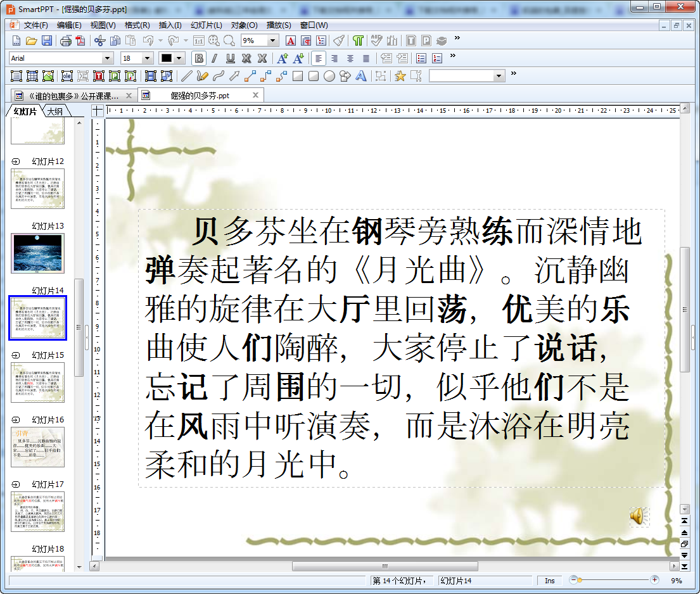Switch to the 大纲 outline tab
The height and width of the screenshot is (594, 700).
click(55, 111)
